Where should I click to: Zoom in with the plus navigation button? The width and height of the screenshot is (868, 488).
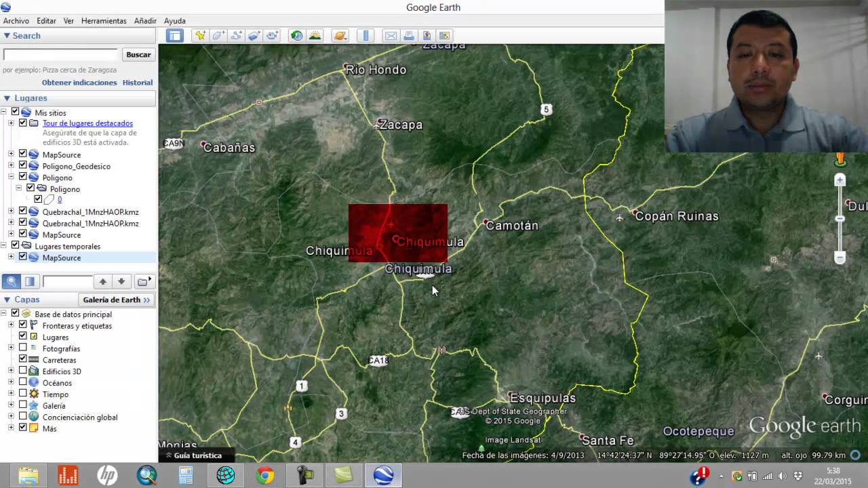click(840, 180)
